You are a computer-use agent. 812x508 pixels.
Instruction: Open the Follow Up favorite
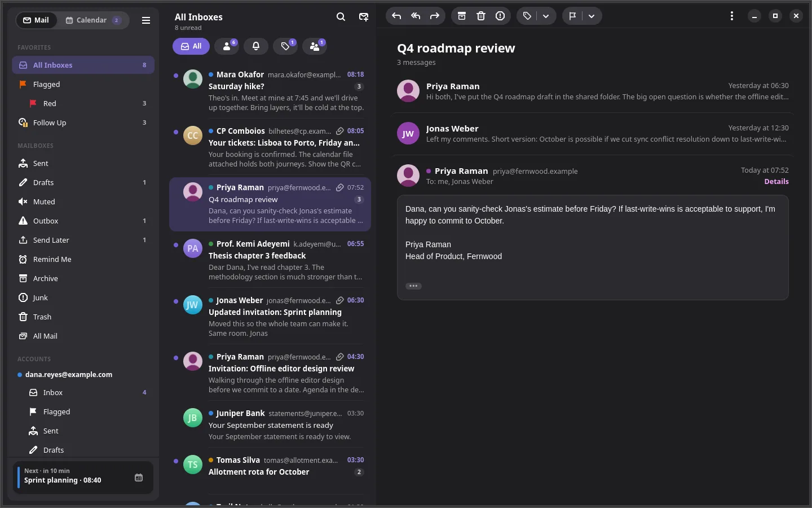[83, 122]
